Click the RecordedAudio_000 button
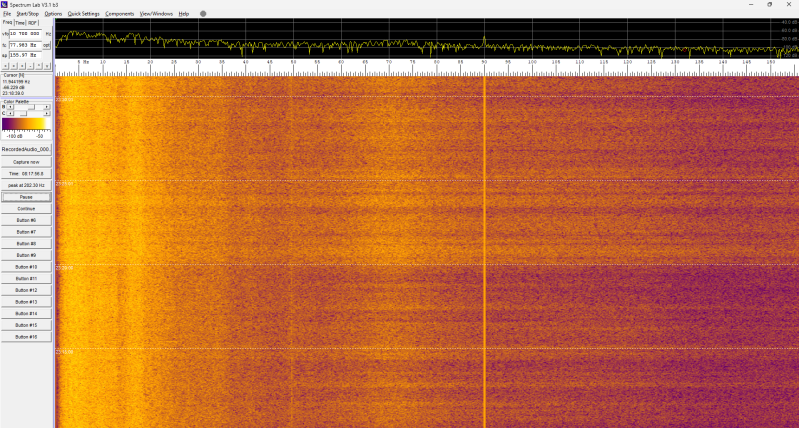Image resolution: width=799 pixels, height=428 pixels. [x=26, y=150]
